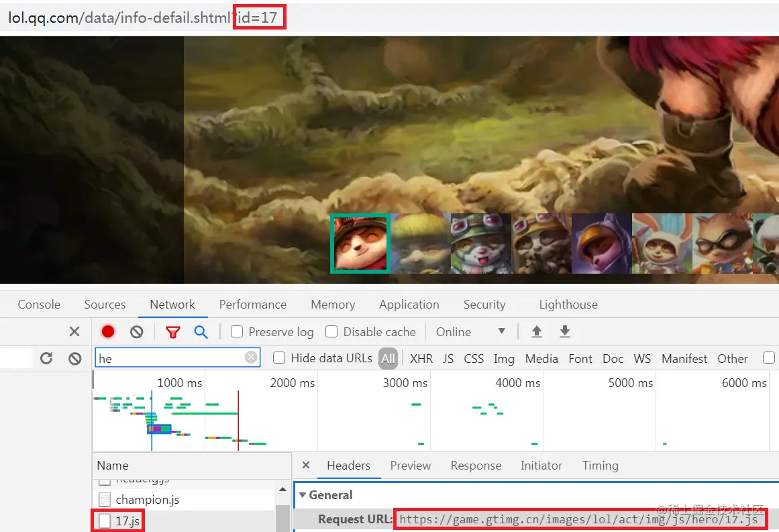Filter requests by Other
Image resolution: width=779 pixels, height=532 pixels.
point(732,359)
